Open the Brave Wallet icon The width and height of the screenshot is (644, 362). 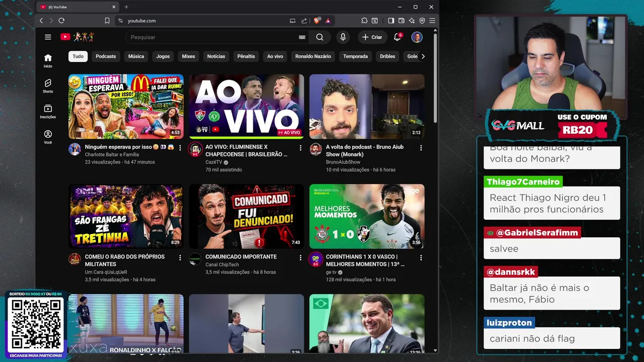coord(401,21)
